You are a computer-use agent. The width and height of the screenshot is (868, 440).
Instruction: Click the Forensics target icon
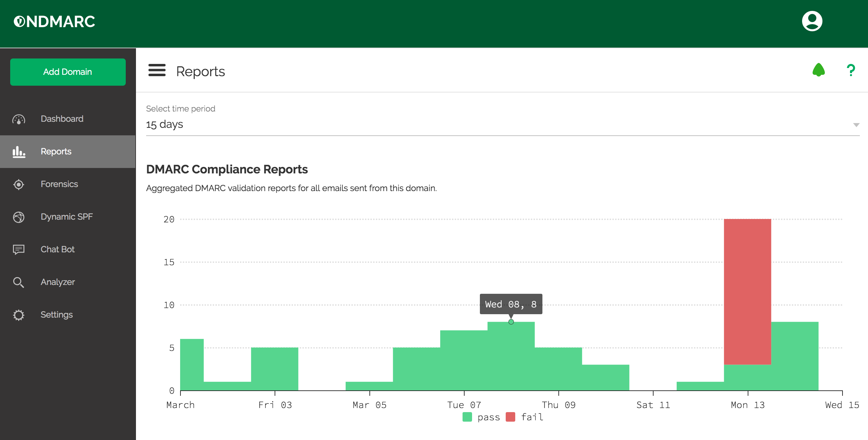19,184
